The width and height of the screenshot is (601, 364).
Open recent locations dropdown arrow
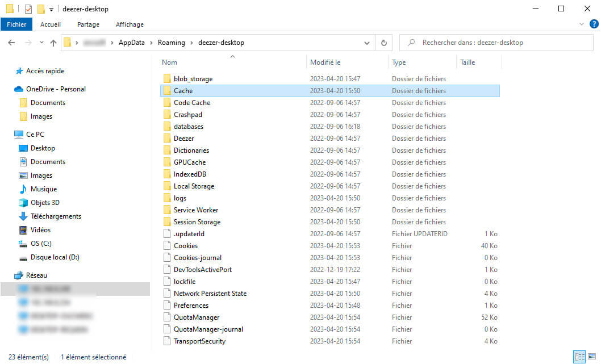point(41,43)
